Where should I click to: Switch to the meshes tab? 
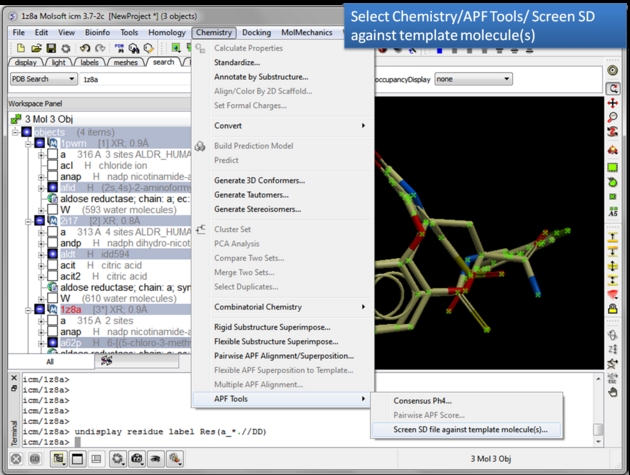pos(125,62)
